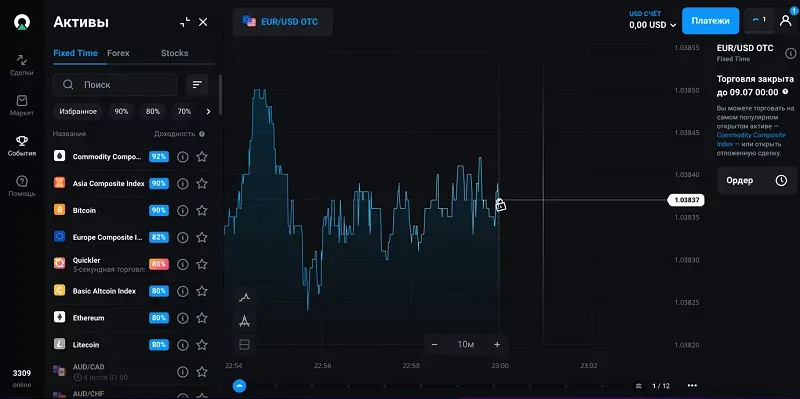Switch to the Forex tab
The image size is (800, 399).
pos(118,53)
